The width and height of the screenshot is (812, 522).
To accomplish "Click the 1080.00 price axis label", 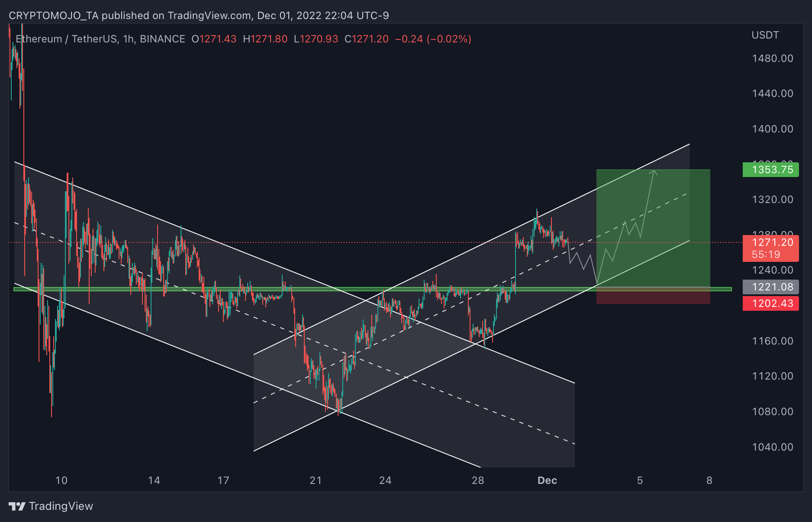I will coord(773,412).
